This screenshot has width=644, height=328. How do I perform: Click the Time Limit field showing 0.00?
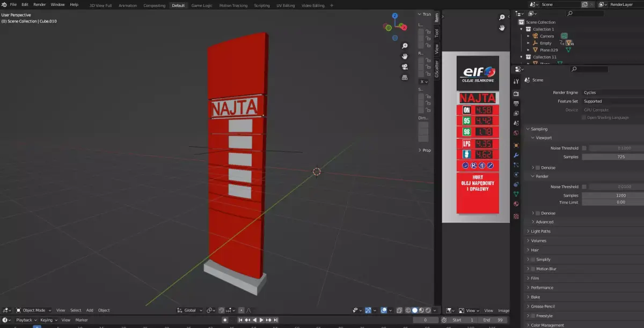pyautogui.click(x=613, y=202)
